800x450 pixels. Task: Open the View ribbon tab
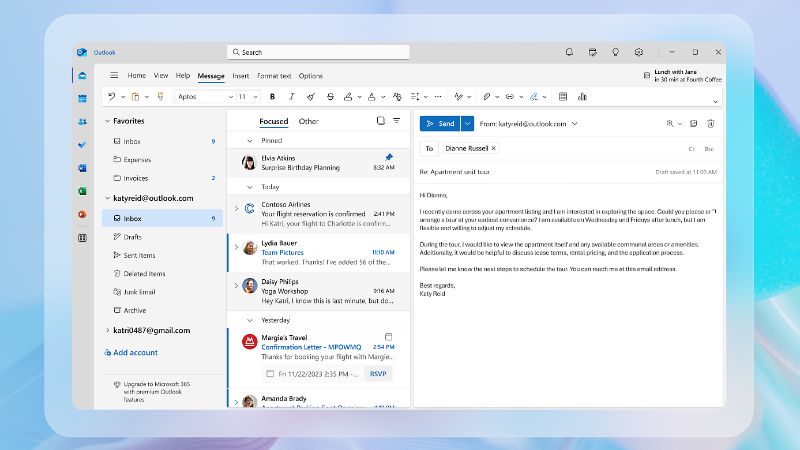161,76
